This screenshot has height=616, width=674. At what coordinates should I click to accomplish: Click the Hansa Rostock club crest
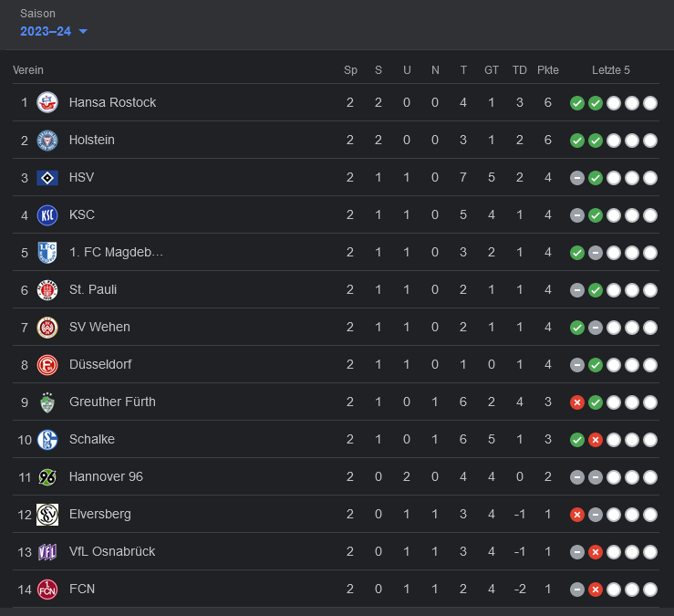(47, 102)
